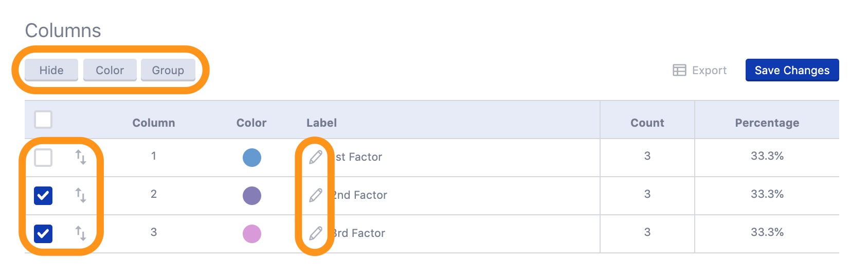Click the Color button

point(110,70)
